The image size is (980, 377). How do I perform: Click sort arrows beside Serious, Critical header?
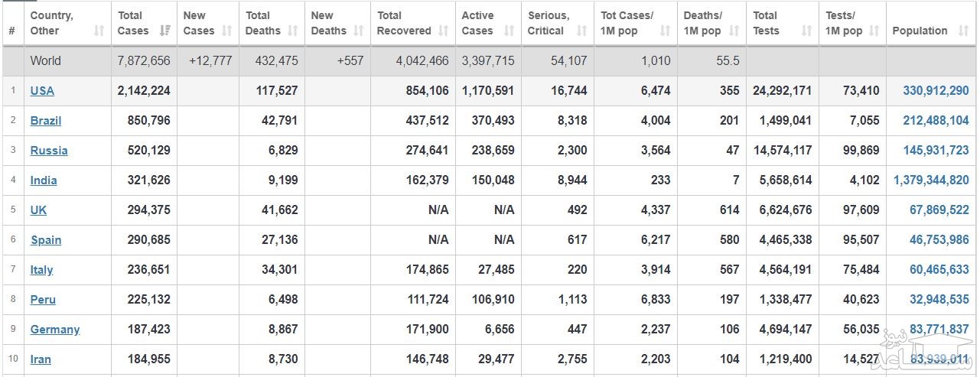(581, 31)
